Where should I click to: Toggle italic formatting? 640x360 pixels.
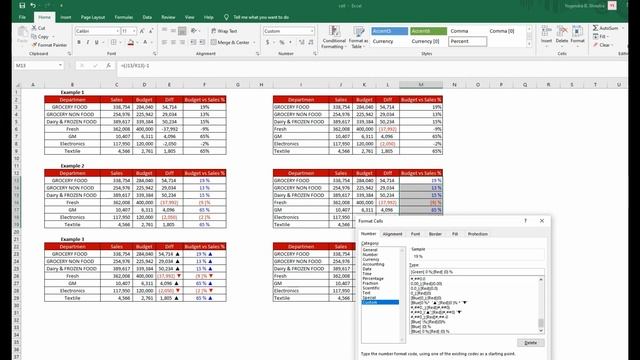88,42
